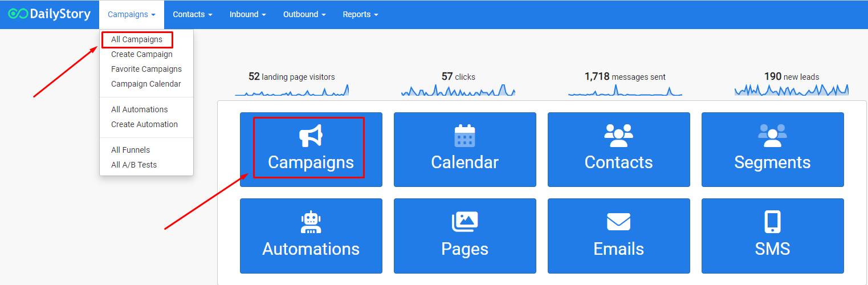The image size is (868, 285).
Task: Open the Emails tile label
Action: point(619,249)
